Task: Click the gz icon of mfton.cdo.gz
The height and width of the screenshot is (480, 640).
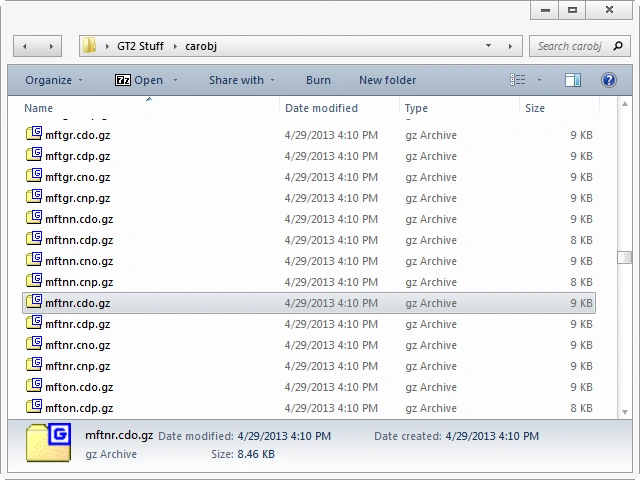Action: click(34, 385)
